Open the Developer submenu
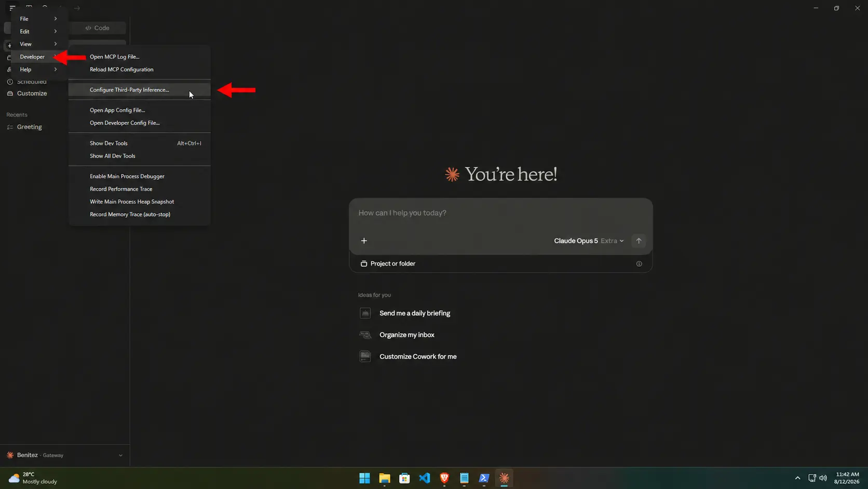Screen dimensions: 868x489 coord(39,57)
